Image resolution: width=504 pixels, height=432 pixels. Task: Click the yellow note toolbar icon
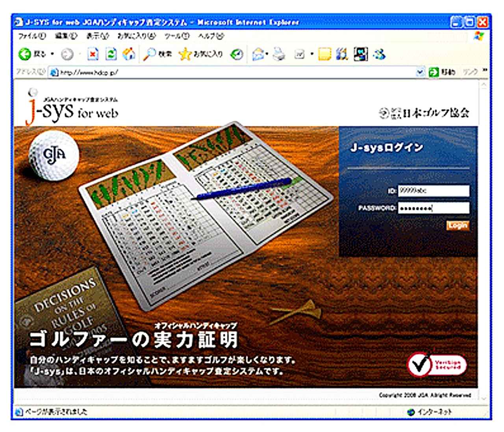pyautogui.click(x=325, y=54)
